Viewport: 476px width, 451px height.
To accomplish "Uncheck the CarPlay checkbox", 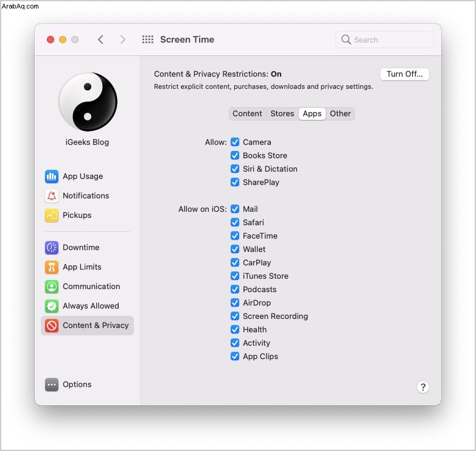I will (x=235, y=262).
